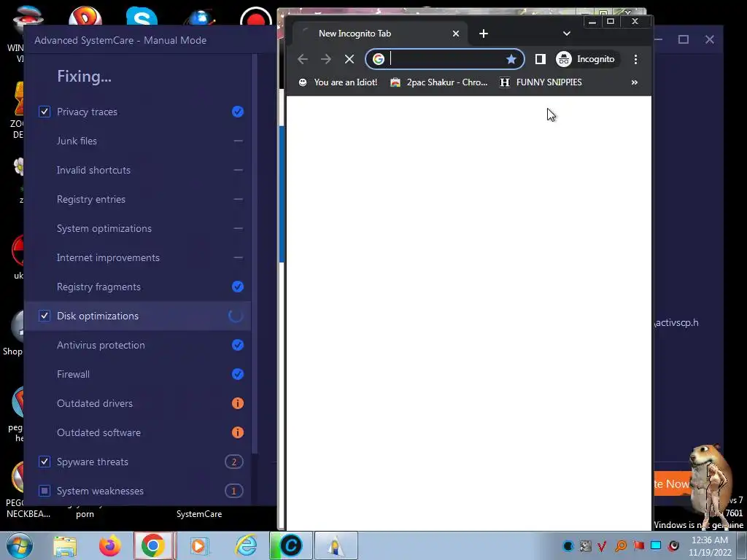This screenshot has height=560, width=747.
Task: Close the New Incognito Tab
Action: point(456,34)
